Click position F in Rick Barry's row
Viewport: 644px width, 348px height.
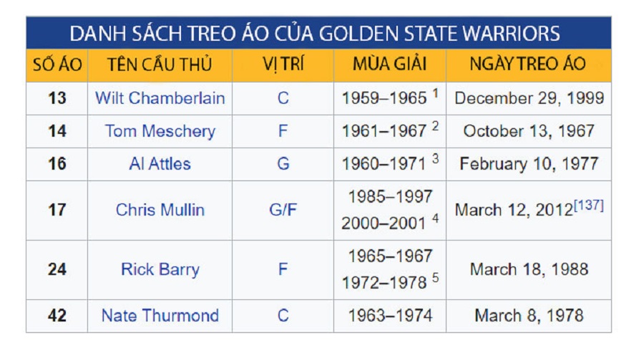283,269
